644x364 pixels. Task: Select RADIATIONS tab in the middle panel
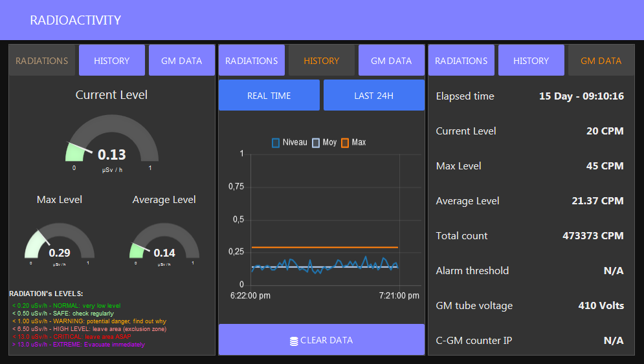[x=251, y=60]
